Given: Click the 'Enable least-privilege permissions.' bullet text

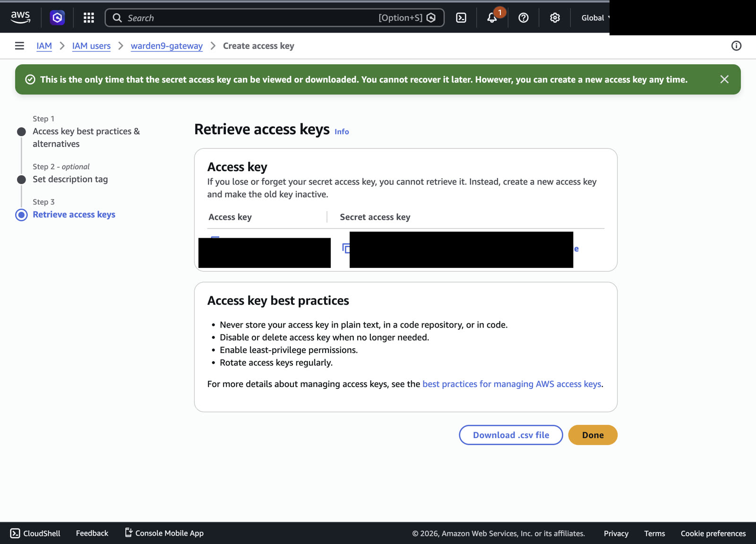Looking at the screenshot, I should [x=289, y=350].
